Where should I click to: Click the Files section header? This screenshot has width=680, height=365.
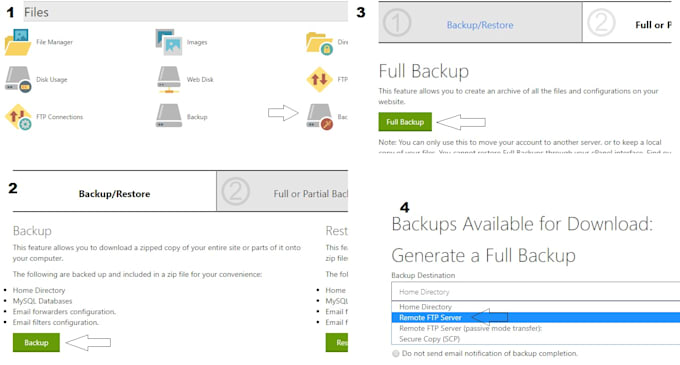coord(186,12)
